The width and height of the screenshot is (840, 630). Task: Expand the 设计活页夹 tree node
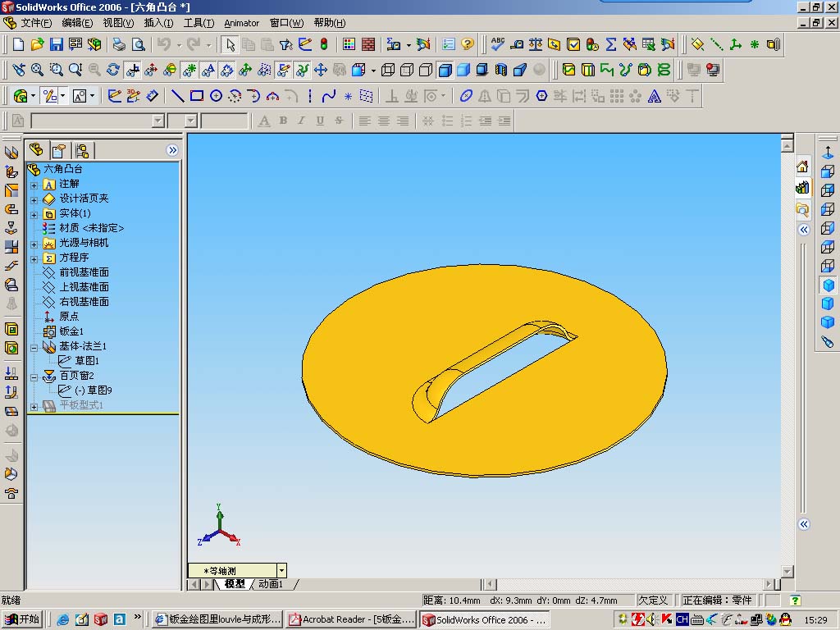(x=34, y=200)
